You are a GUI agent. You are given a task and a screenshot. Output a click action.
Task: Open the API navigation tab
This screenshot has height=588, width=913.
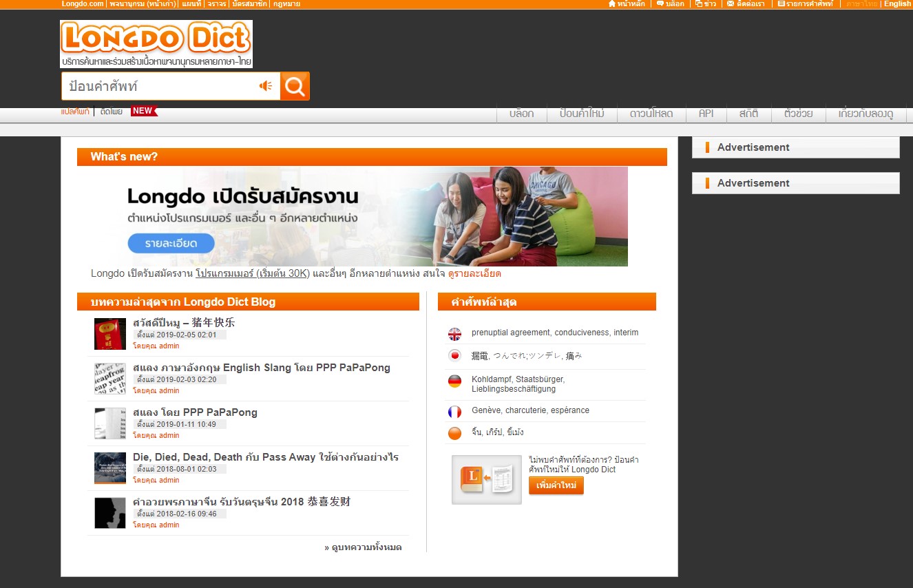pos(706,114)
